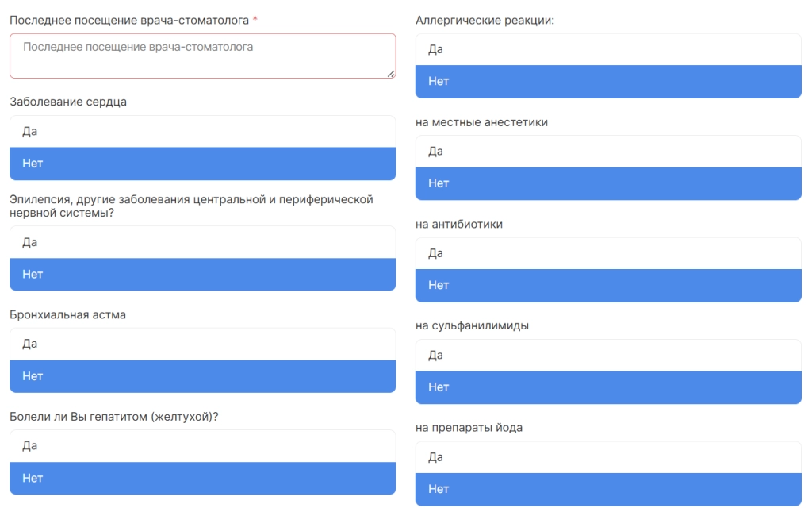Screen dimensions: 812x508
Task: Choose 'Да' under на местные анестетики
Action: (608, 152)
